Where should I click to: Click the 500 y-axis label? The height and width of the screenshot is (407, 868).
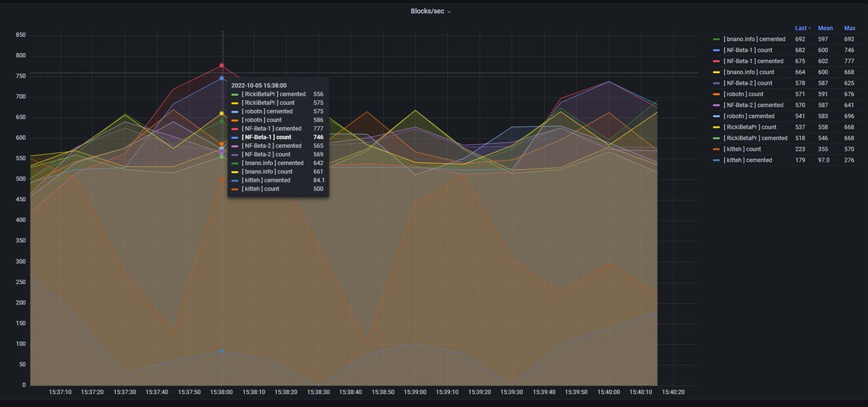click(20, 179)
